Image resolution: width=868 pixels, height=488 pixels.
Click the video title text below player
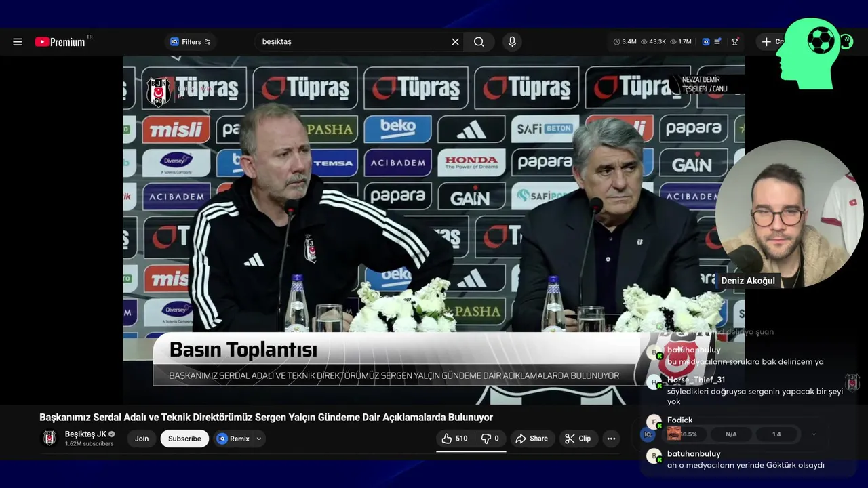coord(266,418)
